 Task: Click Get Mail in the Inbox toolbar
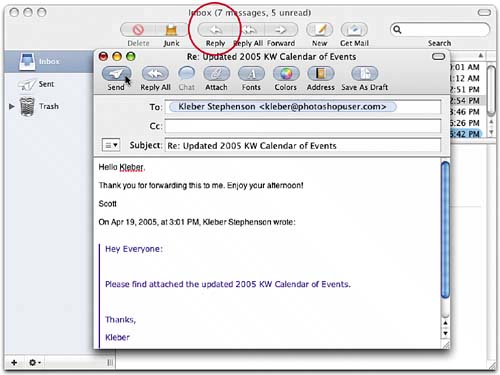354,30
